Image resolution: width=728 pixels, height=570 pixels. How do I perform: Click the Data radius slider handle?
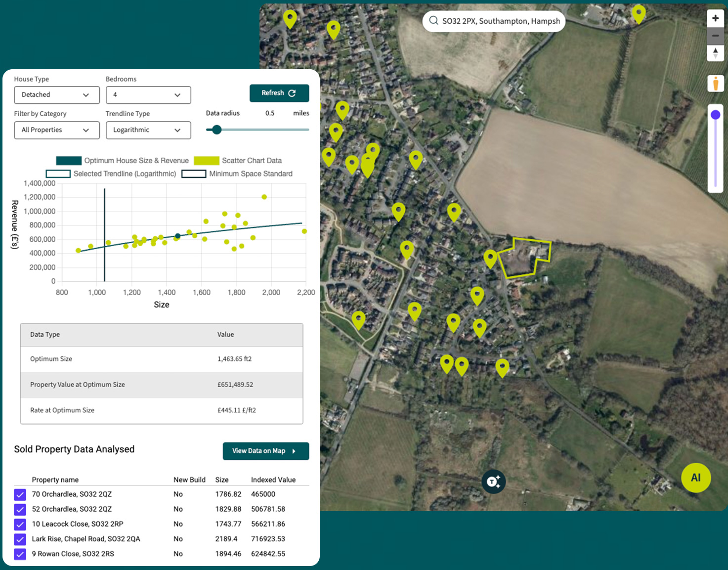[216, 130]
